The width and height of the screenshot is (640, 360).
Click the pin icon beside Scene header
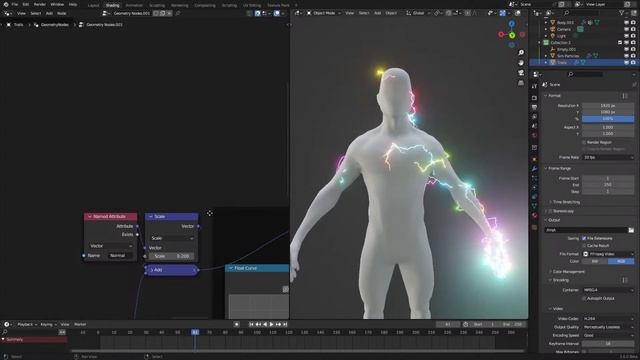pyautogui.click(x=634, y=84)
